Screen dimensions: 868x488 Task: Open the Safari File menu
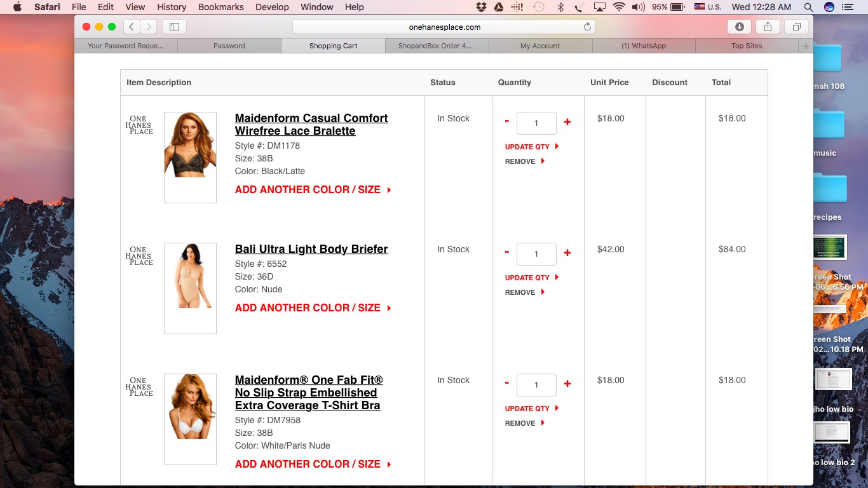pos(79,7)
